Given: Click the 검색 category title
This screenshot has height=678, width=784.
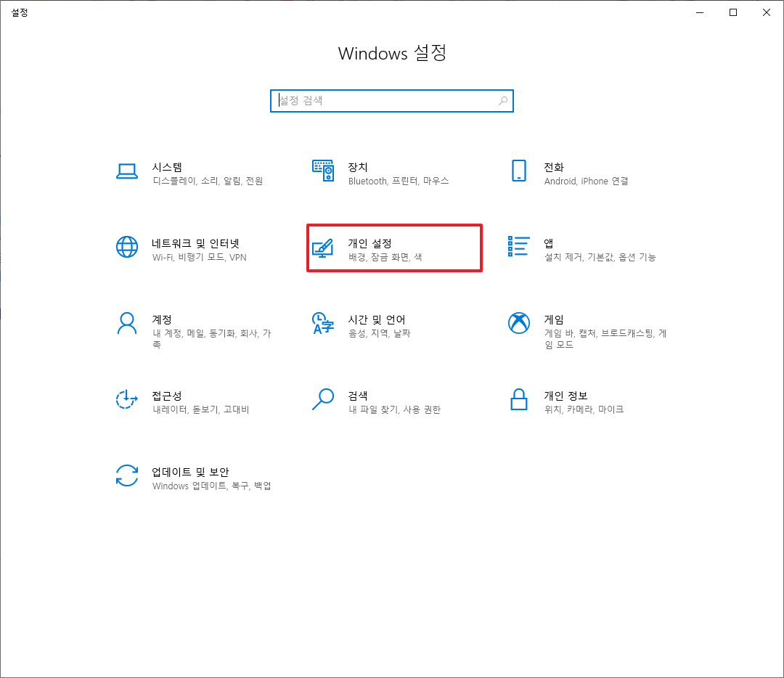Looking at the screenshot, I should click(x=358, y=396).
